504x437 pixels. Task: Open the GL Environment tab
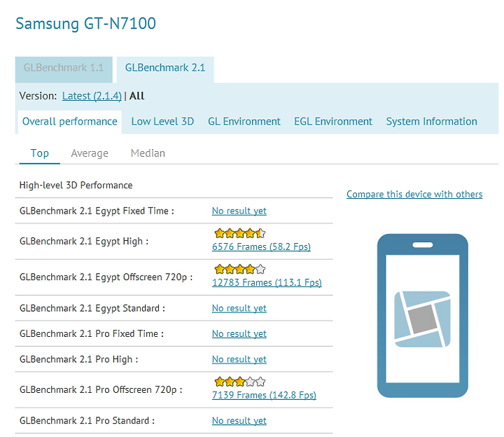pos(244,122)
